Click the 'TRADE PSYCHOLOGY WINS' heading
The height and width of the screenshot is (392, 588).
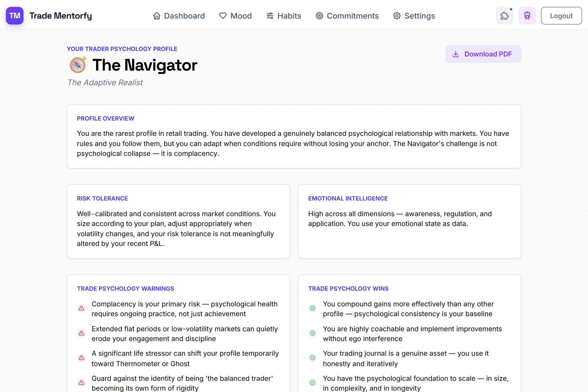348,289
